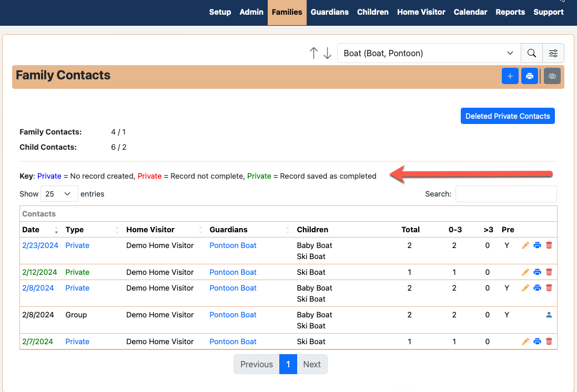Expand the Show entries count dropdown

[x=59, y=194]
